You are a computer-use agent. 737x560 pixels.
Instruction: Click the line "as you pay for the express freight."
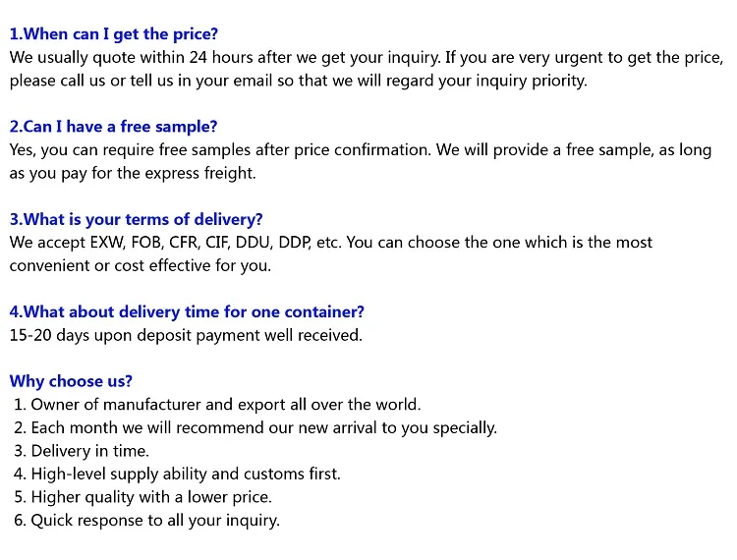(x=133, y=173)
